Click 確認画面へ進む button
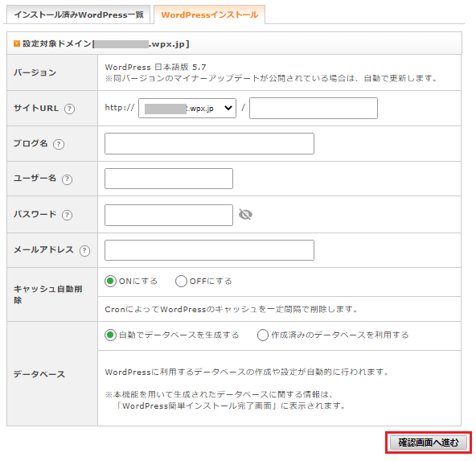The width and height of the screenshot is (476, 461). (429, 442)
